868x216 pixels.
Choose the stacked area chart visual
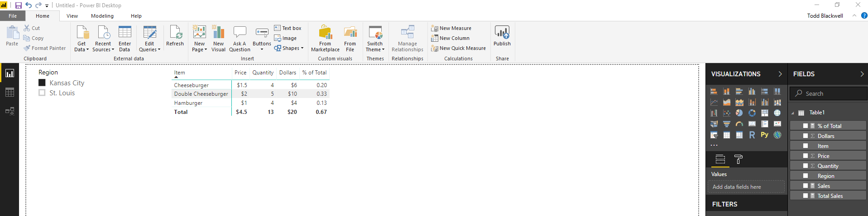point(739,102)
